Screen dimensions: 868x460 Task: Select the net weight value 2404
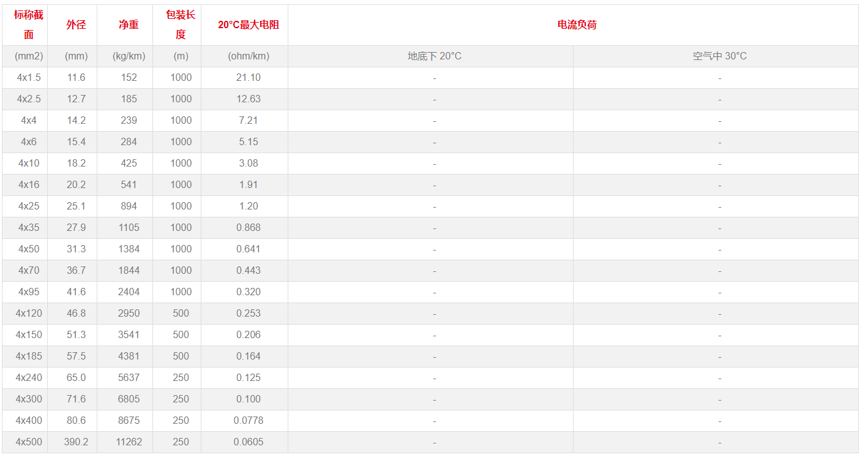click(x=129, y=292)
